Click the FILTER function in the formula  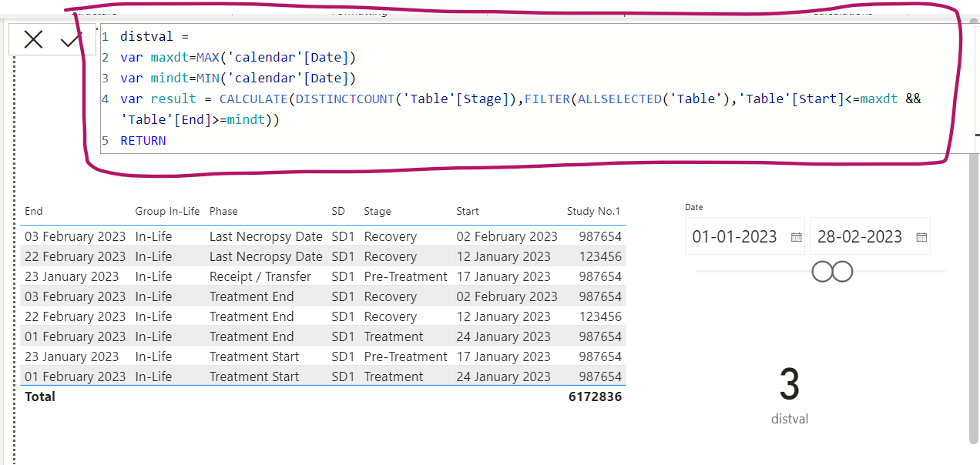[548, 99]
